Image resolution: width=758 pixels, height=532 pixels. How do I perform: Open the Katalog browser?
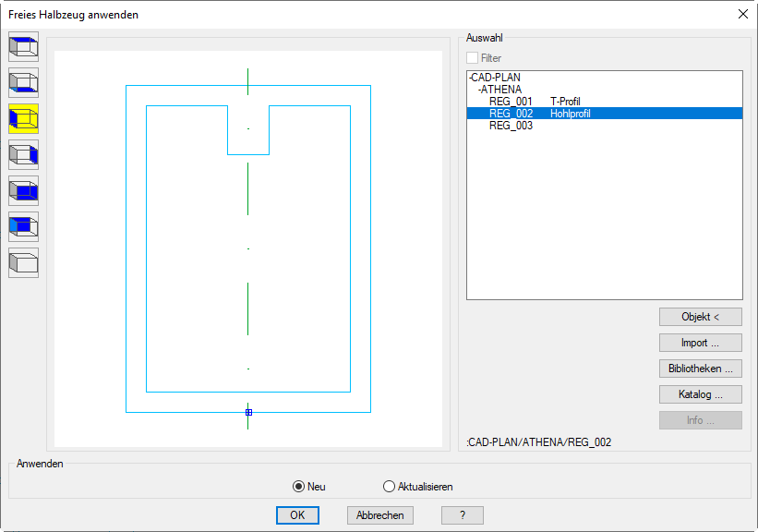tap(700, 394)
